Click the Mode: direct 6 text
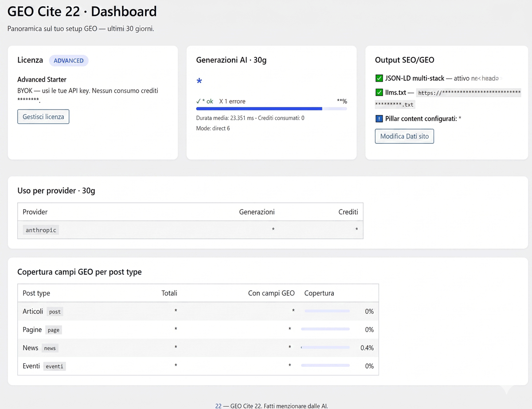Image resolution: width=532 pixels, height=409 pixels. (213, 128)
